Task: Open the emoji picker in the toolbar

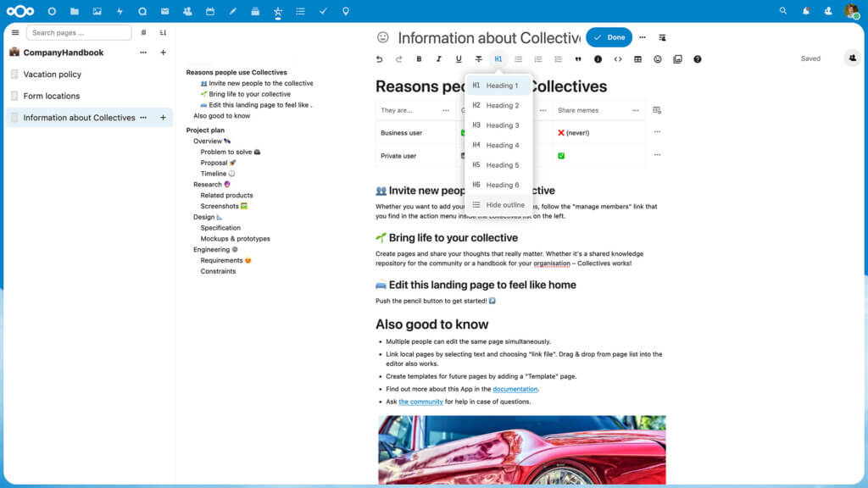Action: pos(657,59)
